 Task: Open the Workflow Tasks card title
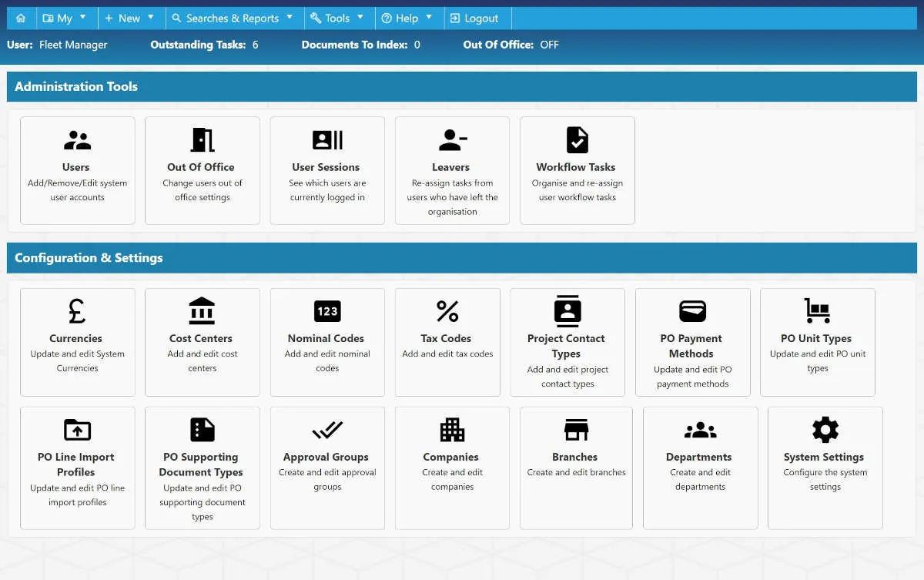tap(576, 167)
